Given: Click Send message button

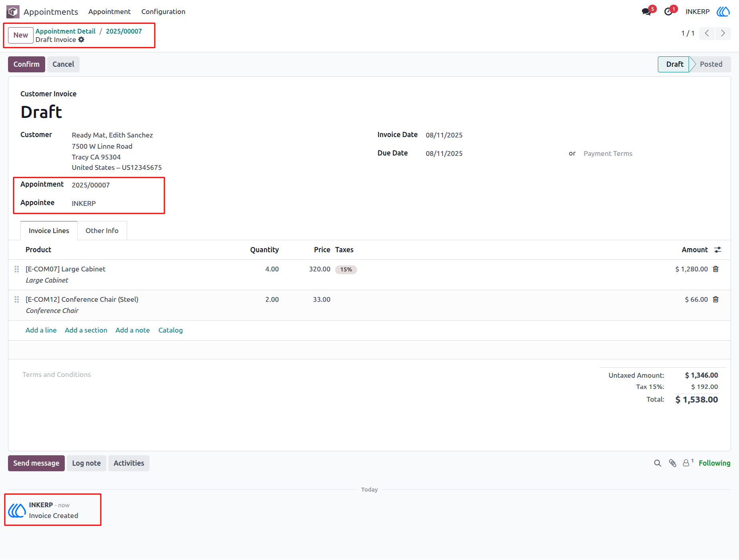Looking at the screenshot, I should click(x=36, y=463).
